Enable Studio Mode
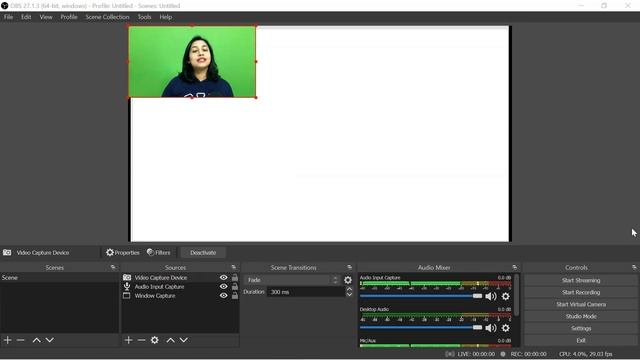Image resolution: width=640 pixels, height=360 pixels. (581, 316)
